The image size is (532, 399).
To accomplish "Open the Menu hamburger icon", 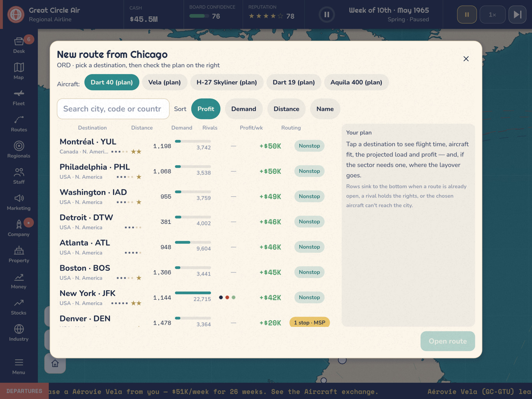I will point(19,366).
